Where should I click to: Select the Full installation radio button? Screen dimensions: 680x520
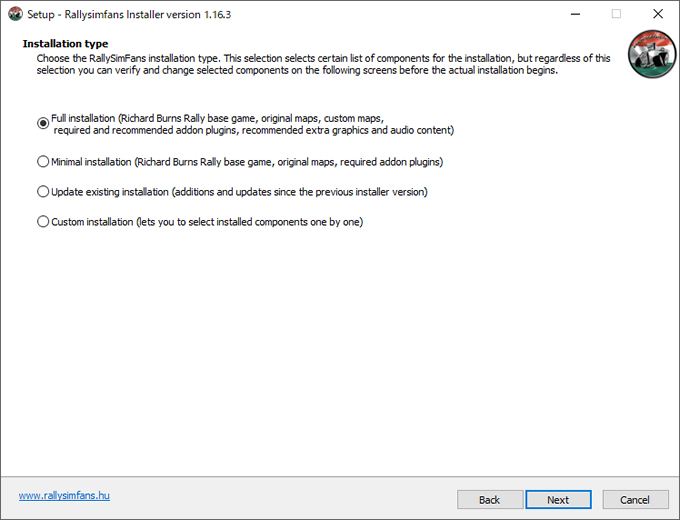pyautogui.click(x=43, y=124)
